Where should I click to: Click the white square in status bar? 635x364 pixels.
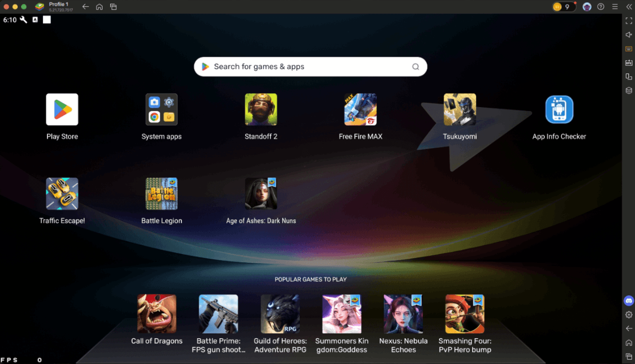47,20
